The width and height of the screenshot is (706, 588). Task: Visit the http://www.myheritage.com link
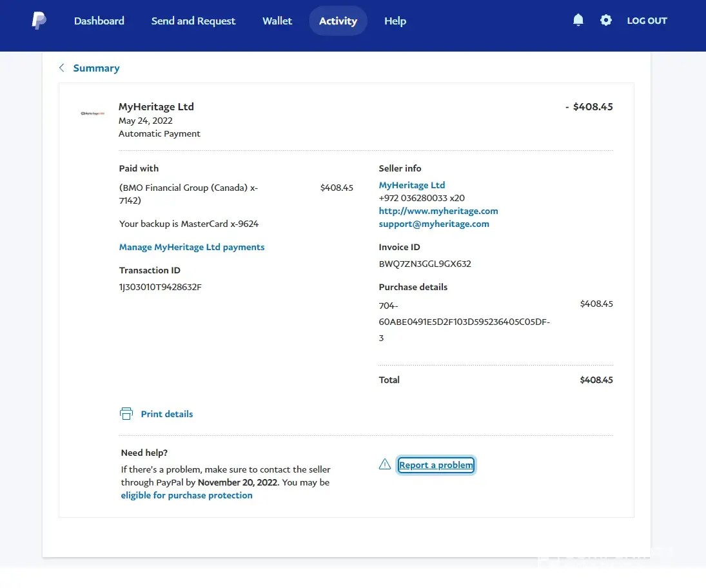click(x=438, y=211)
